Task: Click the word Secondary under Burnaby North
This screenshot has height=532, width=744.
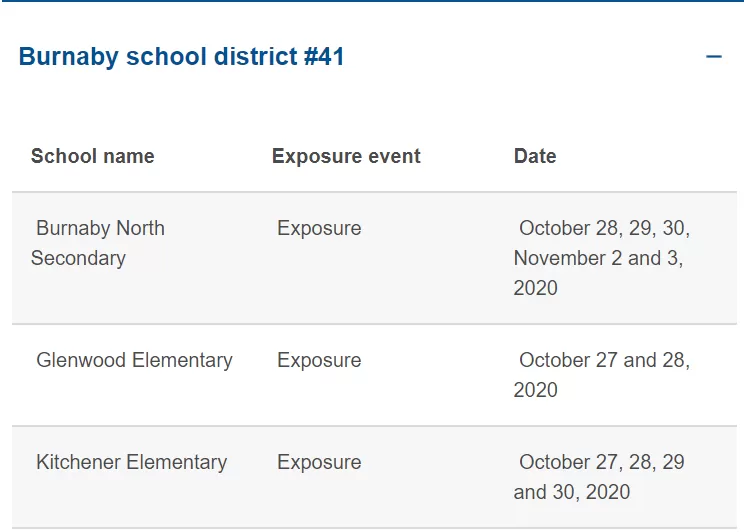Action: click(x=78, y=258)
